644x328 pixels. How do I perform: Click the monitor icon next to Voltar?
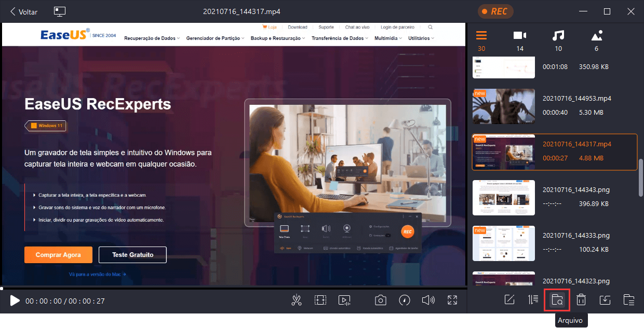[x=60, y=11]
